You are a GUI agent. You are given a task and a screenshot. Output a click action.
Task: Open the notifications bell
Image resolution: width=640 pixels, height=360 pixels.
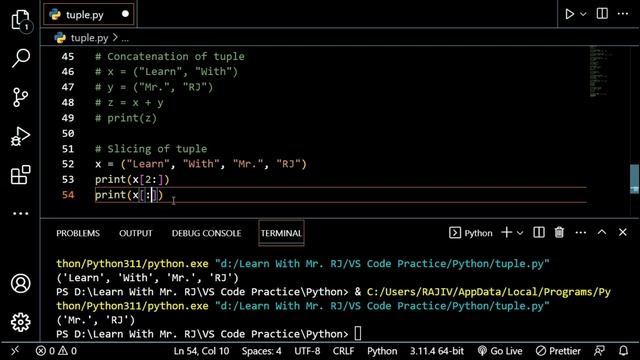[x=623, y=351]
